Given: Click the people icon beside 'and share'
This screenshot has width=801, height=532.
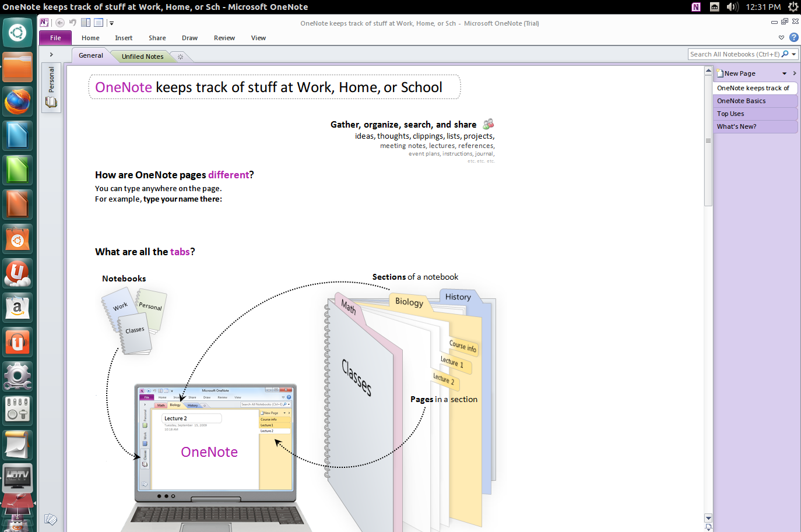Looking at the screenshot, I should [489, 124].
